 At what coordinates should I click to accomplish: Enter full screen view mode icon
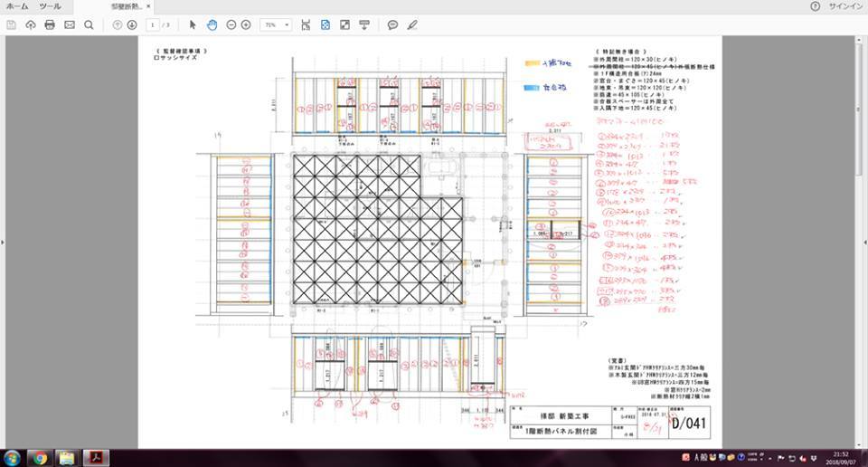click(344, 25)
